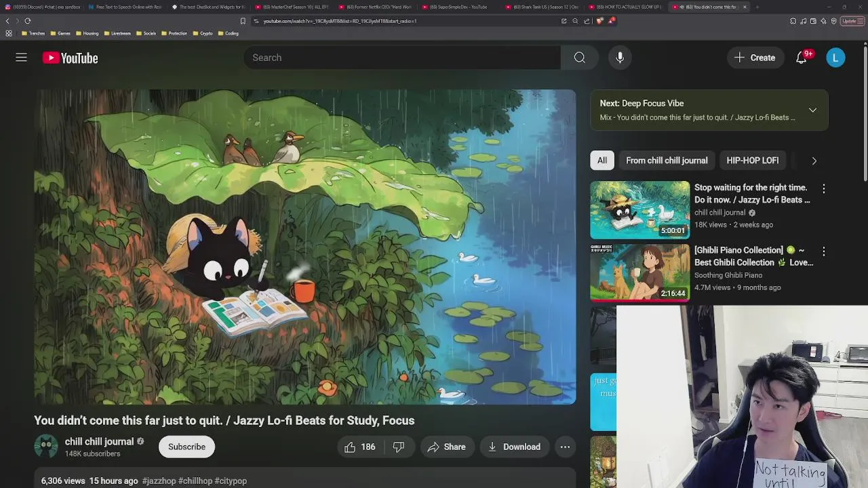Open the #chillhop hashtag link

point(195,481)
